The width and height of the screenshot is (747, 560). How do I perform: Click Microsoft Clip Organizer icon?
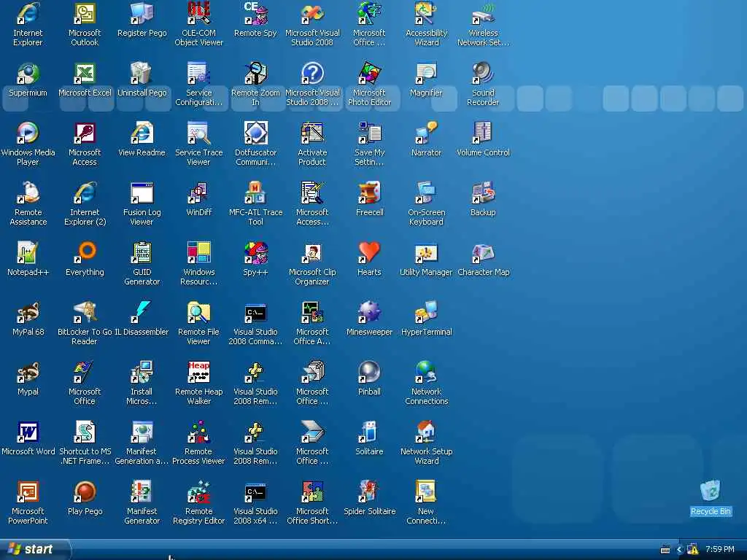pos(312,253)
